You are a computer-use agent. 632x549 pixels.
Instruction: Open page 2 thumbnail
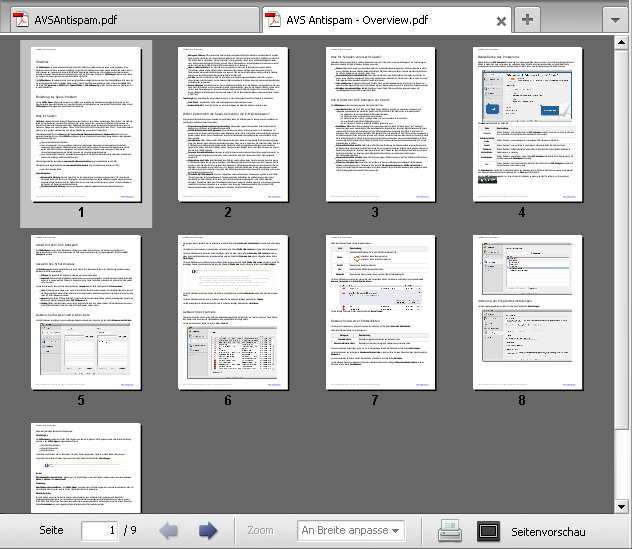[x=233, y=124]
